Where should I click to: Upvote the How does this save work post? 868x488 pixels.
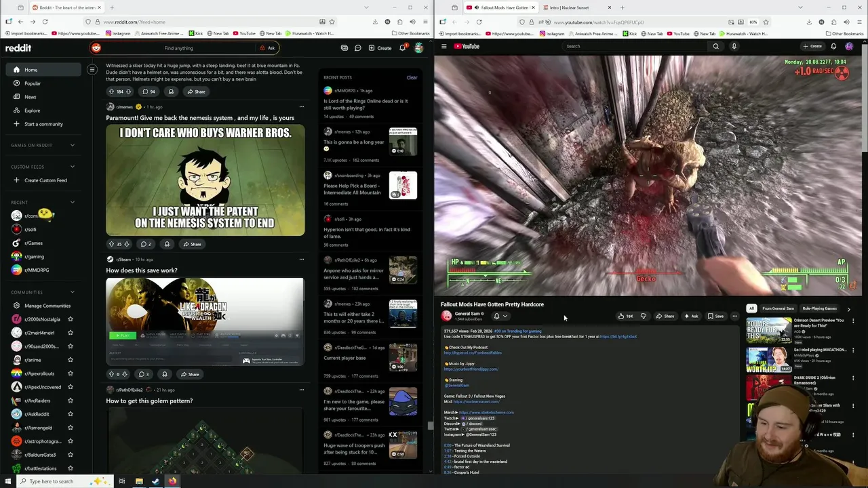click(x=111, y=374)
